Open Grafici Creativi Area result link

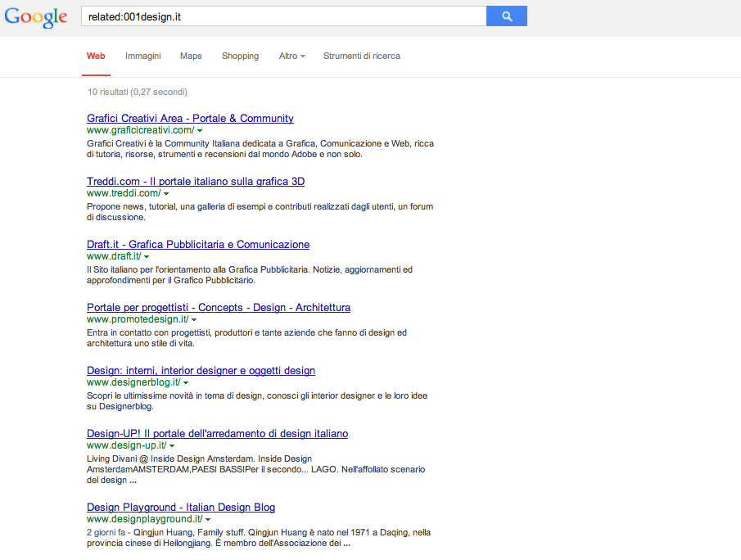point(190,118)
